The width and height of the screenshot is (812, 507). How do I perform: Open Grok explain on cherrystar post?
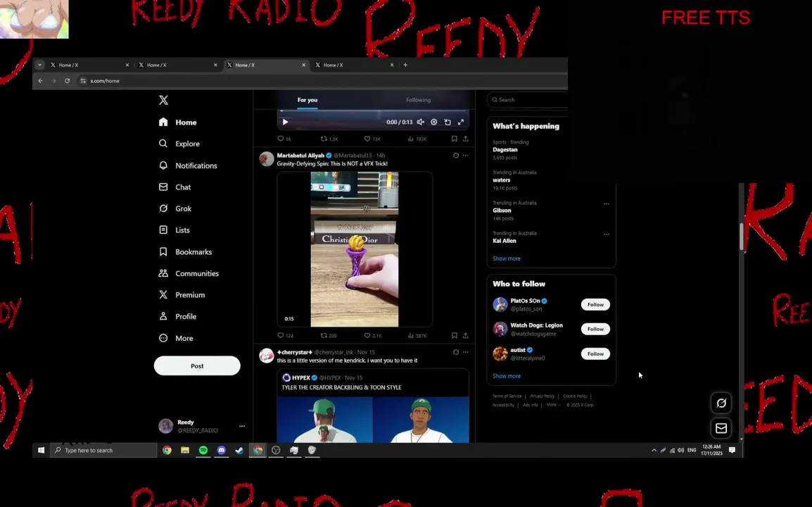[x=456, y=353]
